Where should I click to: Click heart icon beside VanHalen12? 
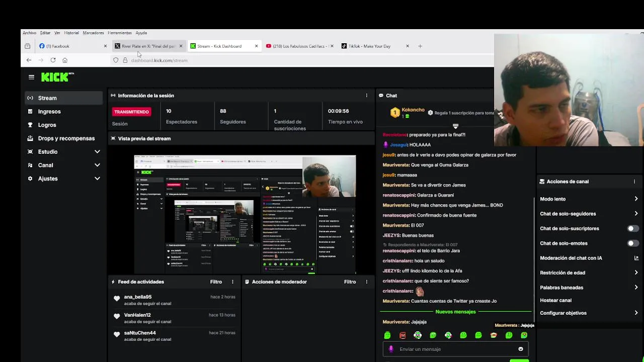(x=117, y=316)
